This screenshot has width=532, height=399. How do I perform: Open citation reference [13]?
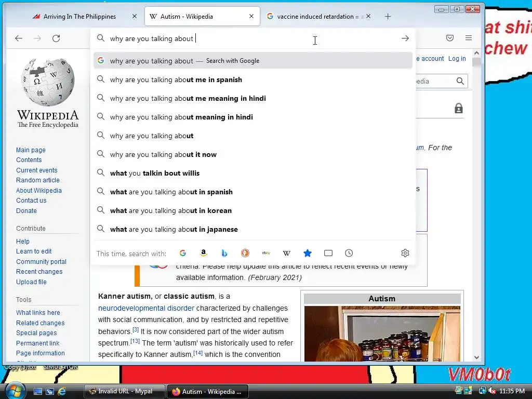[135, 341]
